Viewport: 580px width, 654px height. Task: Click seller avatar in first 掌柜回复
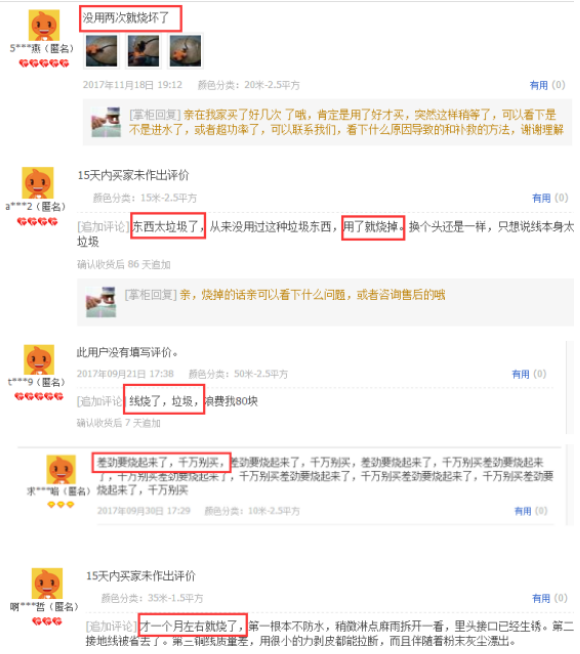[x=106, y=122]
